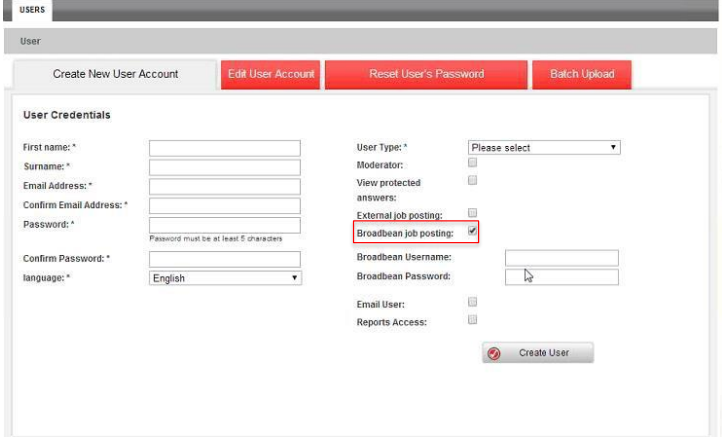Click the First name input field
Image resolution: width=722 pixels, height=437 pixels.
point(225,148)
